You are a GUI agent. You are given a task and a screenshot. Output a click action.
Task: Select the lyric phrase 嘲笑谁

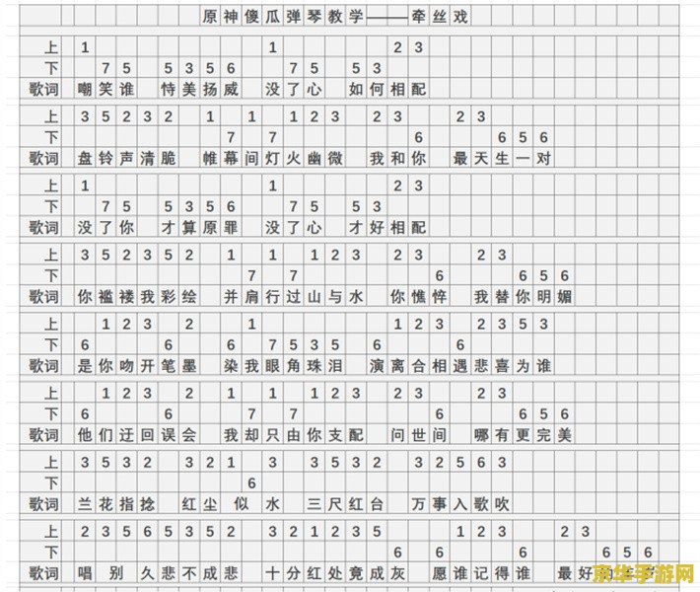[106, 89]
